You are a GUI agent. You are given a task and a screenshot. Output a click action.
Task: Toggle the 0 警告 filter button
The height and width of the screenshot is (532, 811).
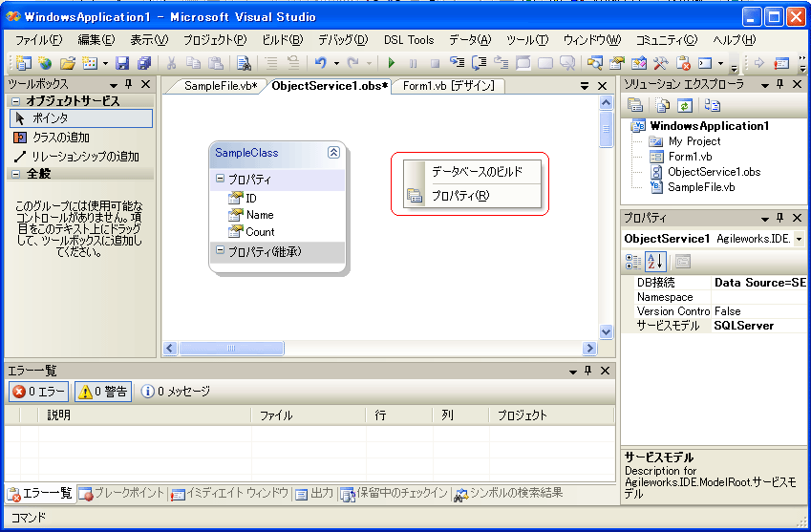point(103,392)
